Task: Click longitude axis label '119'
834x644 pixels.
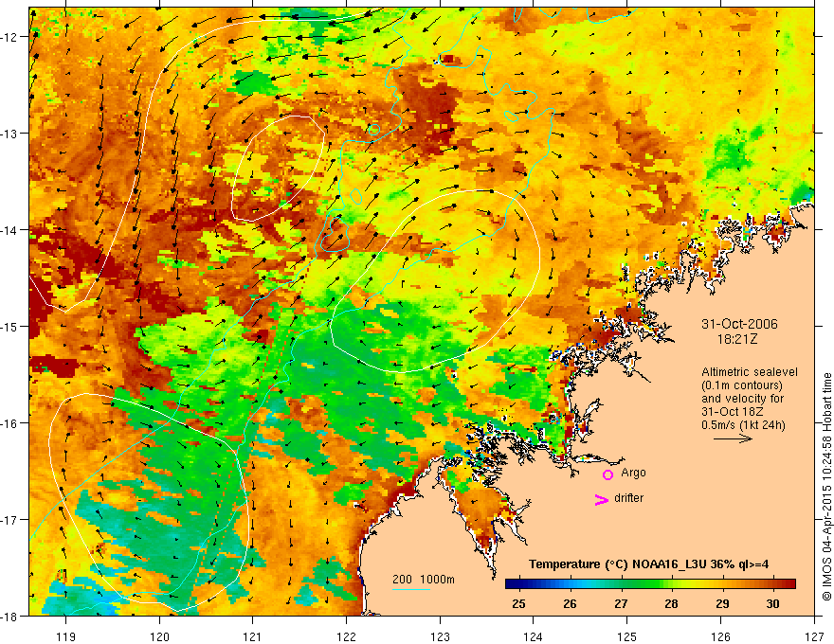Action: tap(65, 636)
